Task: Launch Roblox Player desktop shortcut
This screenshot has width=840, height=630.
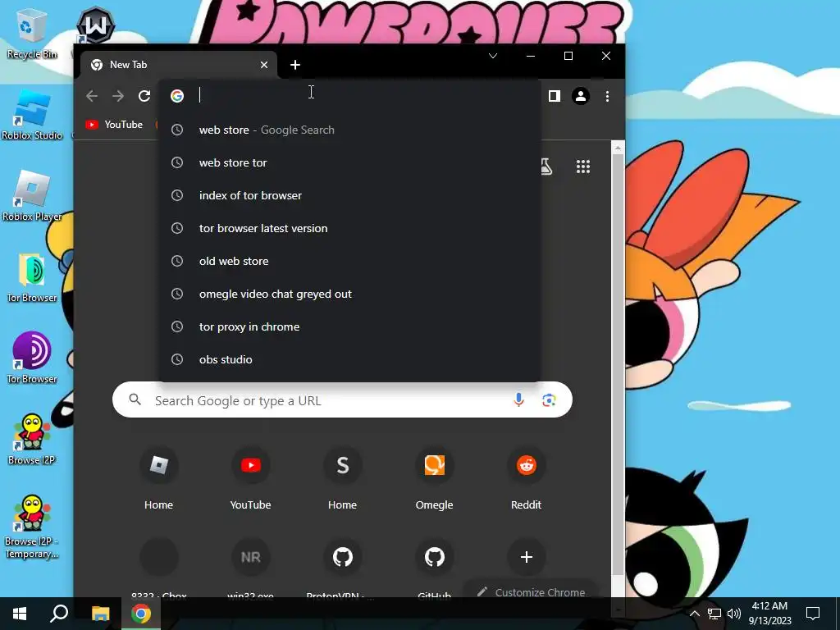Action: pos(32,196)
